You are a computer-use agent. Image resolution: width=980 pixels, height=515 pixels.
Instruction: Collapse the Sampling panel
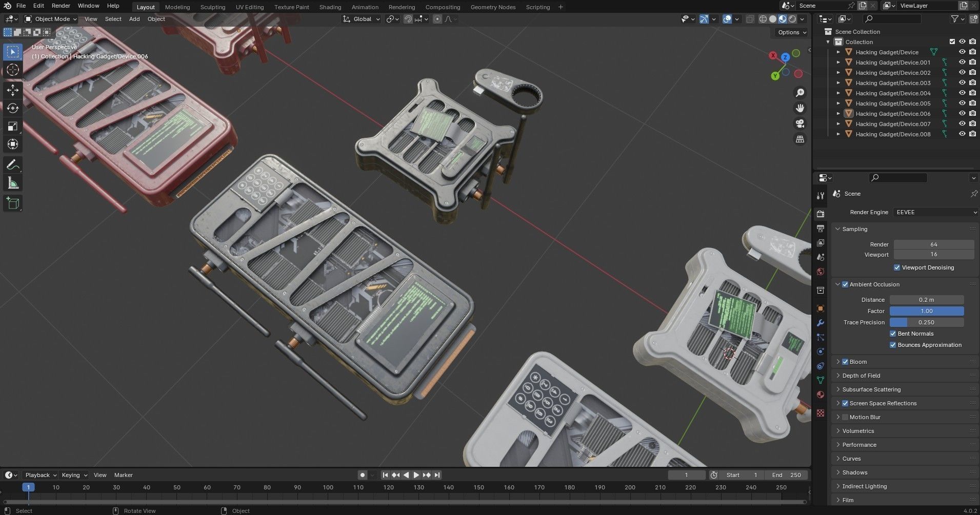click(854, 229)
